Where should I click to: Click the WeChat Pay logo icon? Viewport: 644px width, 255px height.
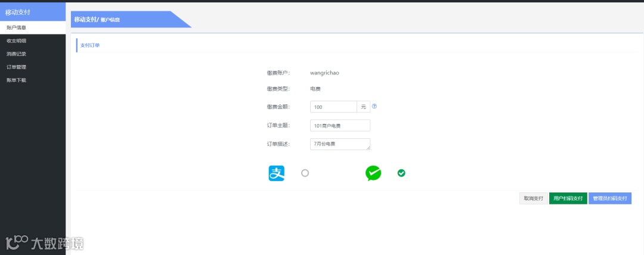(x=373, y=173)
